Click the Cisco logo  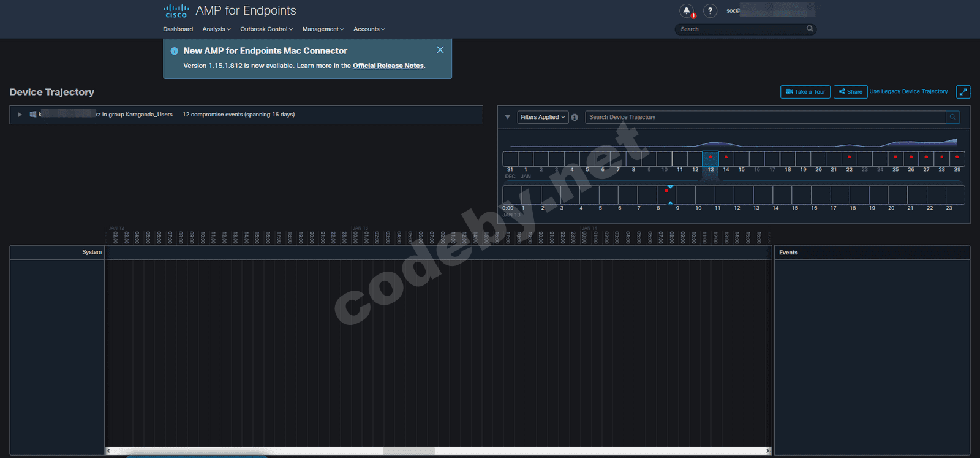pos(176,11)
